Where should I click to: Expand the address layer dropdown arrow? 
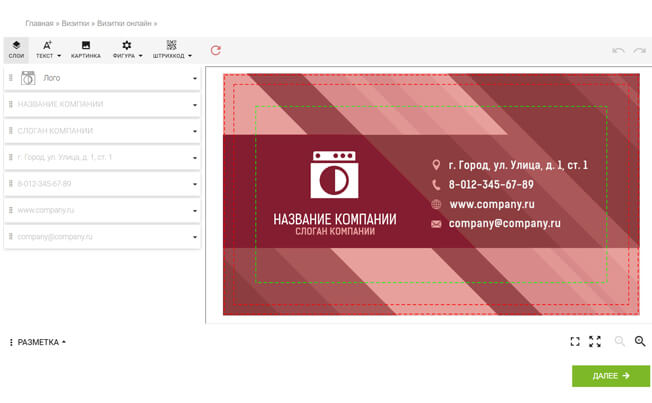(195, 158)
